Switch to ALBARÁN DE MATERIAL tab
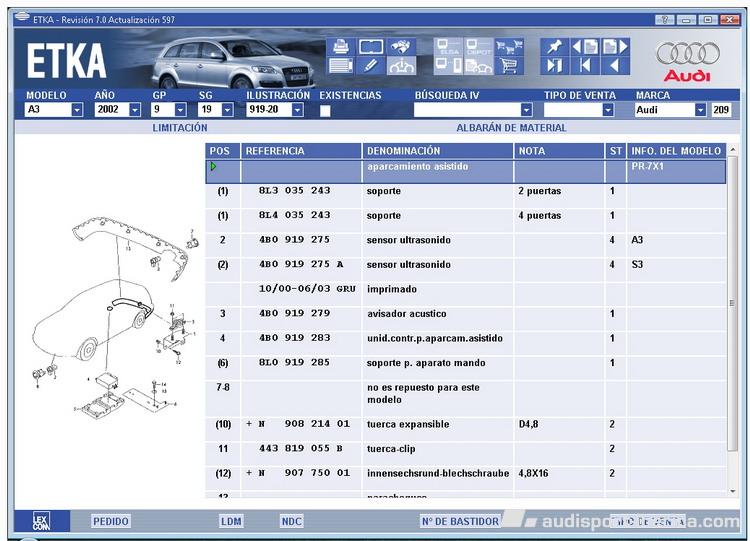 (511, 128)
